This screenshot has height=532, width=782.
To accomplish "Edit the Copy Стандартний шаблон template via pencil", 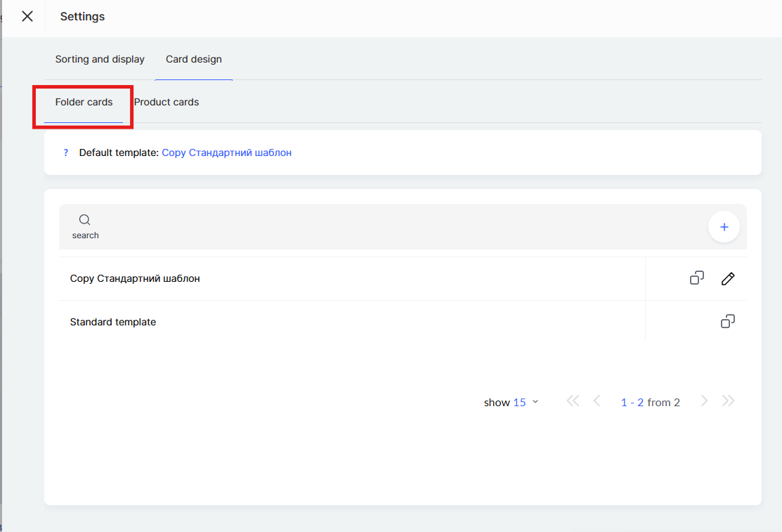I will 728,279.
